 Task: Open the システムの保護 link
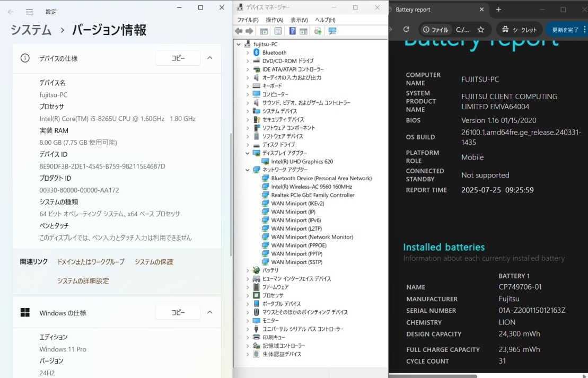(x=154, y=262)
